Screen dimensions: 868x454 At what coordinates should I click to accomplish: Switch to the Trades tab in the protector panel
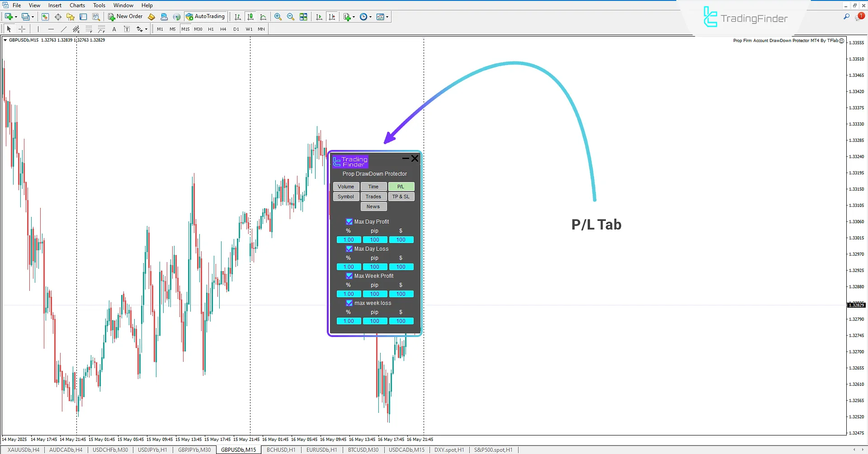[x=373, y=196]
